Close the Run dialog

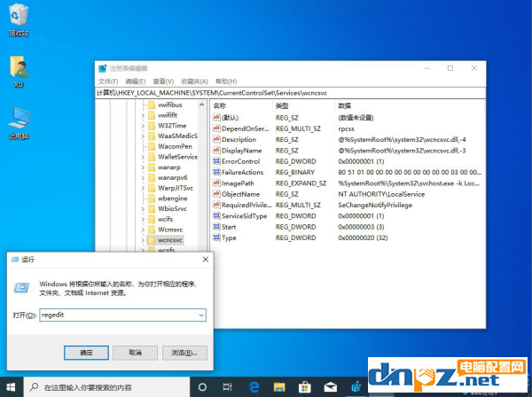pos(206,260)
